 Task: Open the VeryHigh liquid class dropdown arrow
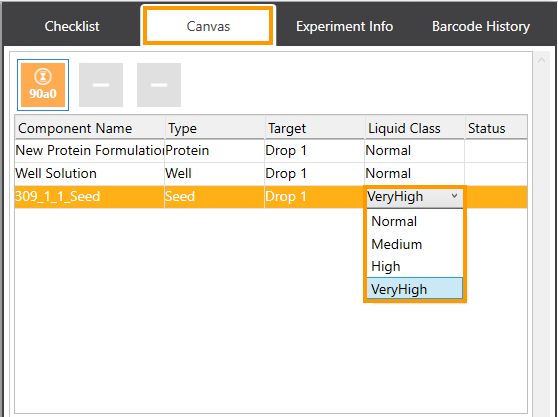[454, 196]
